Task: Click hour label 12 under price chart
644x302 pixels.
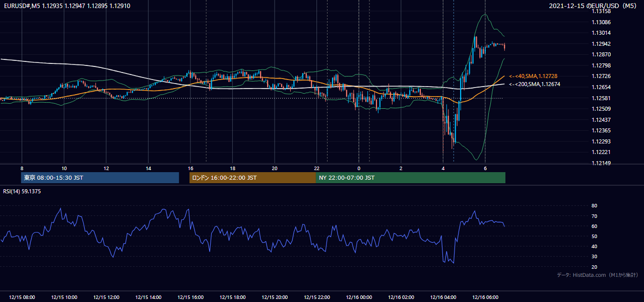Action: point(106,168)
